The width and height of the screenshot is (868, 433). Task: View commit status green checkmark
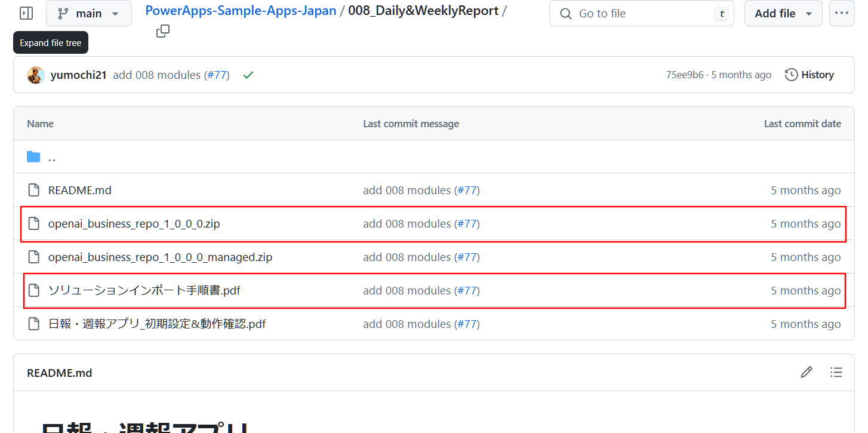[x=248, y=75]
